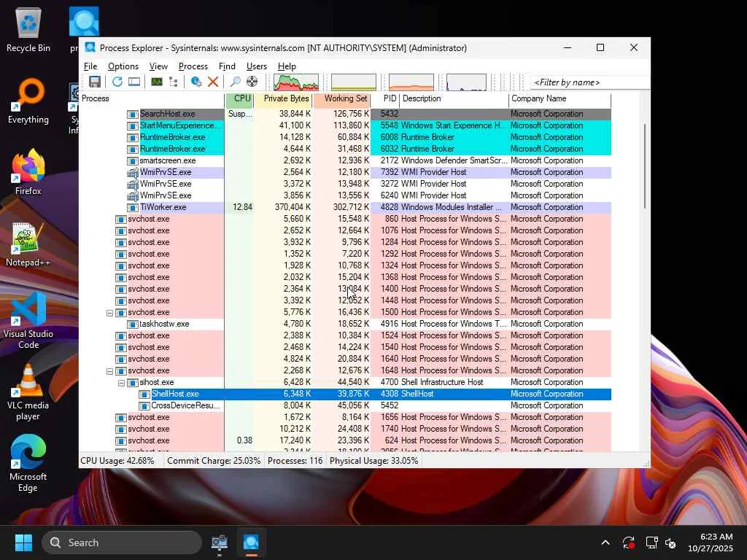Click the Filter by name field

589,82
